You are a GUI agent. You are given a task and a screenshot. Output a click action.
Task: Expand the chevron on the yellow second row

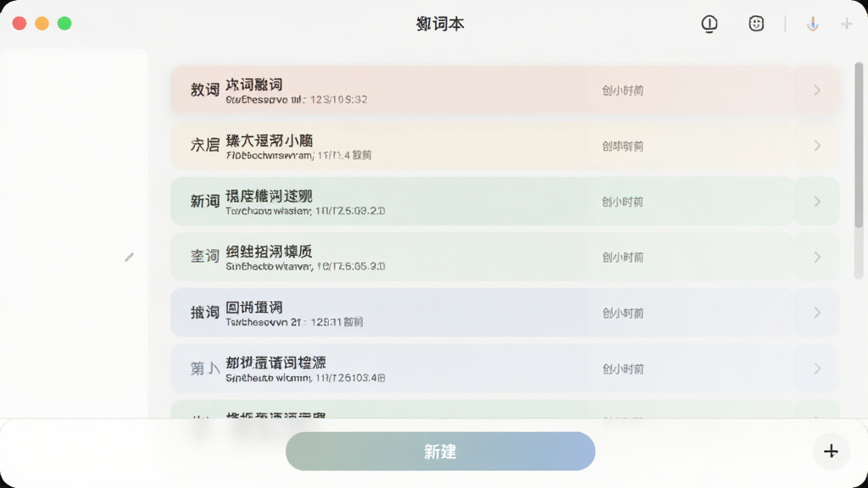pos(817,146)
